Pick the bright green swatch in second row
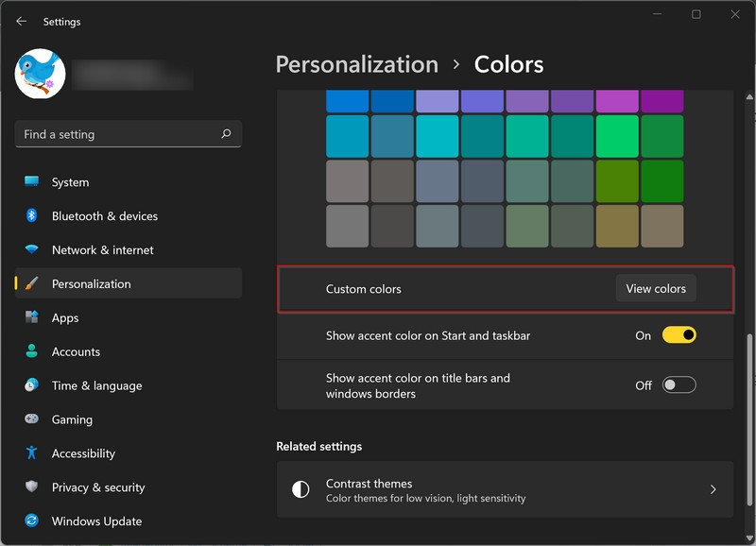The height and width of the screenshot is (546, 756). coord(617,136)
